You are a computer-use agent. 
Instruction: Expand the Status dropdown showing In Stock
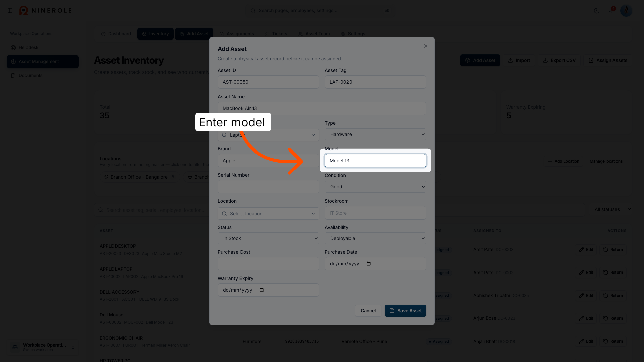point(268,238)
